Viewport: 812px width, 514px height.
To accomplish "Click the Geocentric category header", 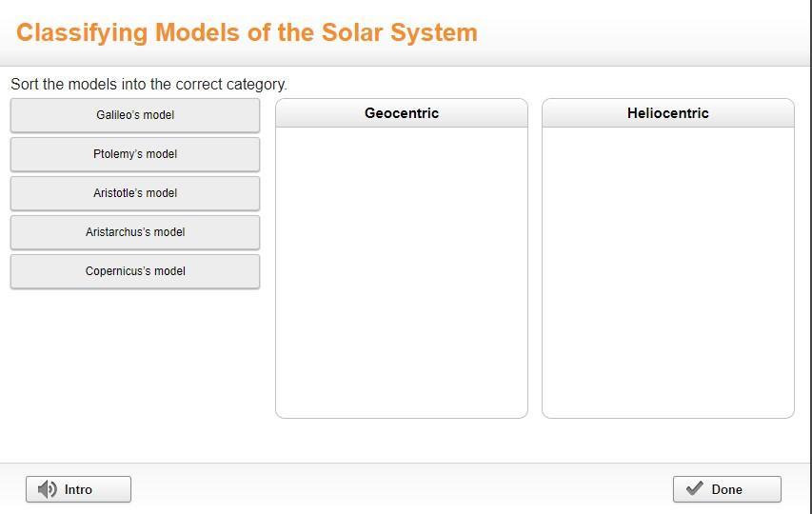I will click(402, 113).
